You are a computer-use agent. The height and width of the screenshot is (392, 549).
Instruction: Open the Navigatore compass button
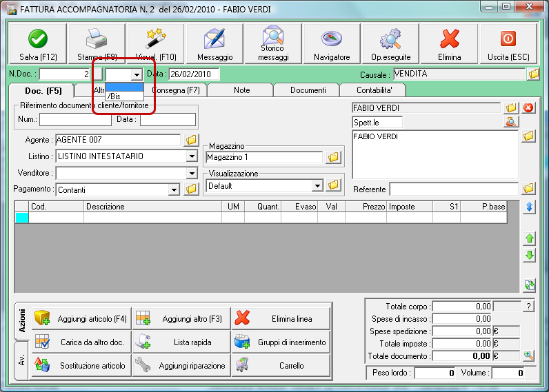coord(332,44)
